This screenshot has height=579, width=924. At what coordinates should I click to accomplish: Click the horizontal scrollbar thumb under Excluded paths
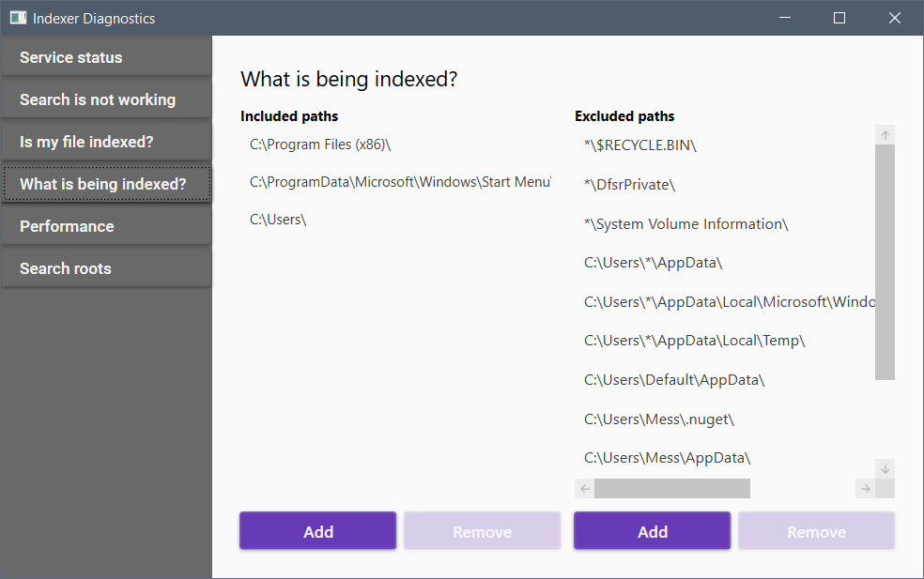click(671, 488)
